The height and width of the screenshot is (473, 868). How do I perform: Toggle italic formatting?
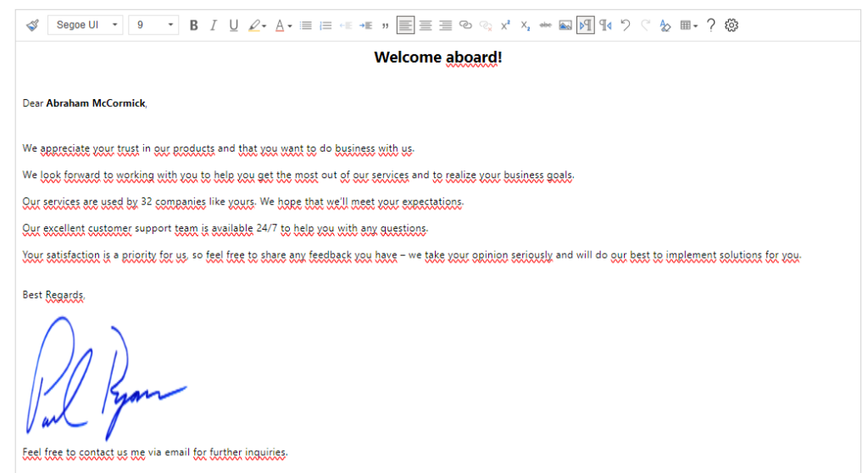(213, 25)
